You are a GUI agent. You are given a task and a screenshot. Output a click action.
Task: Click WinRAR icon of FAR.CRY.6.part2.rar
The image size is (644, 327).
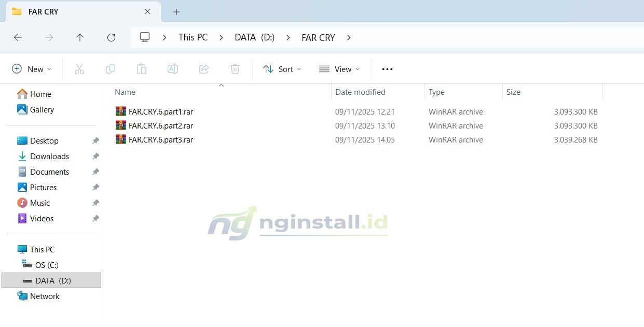tap(121, 125)
